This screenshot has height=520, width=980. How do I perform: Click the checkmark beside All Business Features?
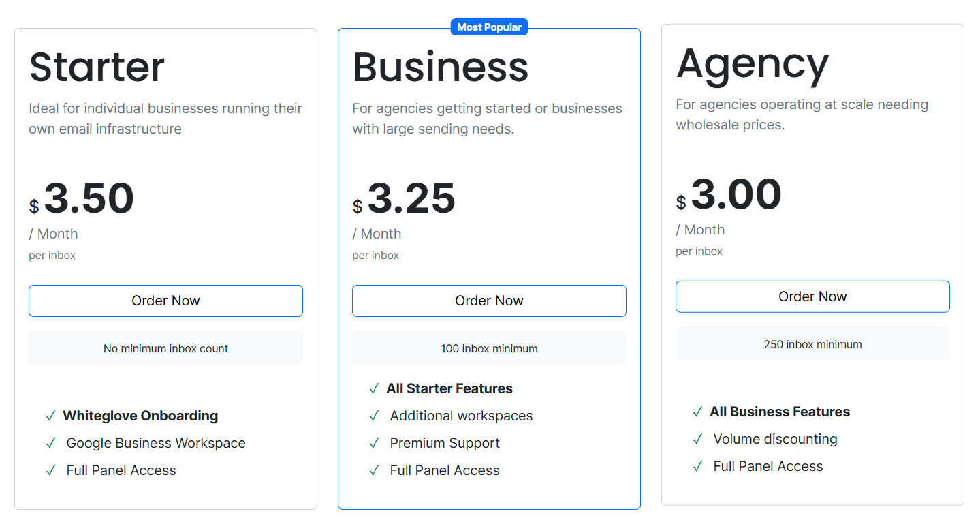pyautogui.click(x=697, y=412)
